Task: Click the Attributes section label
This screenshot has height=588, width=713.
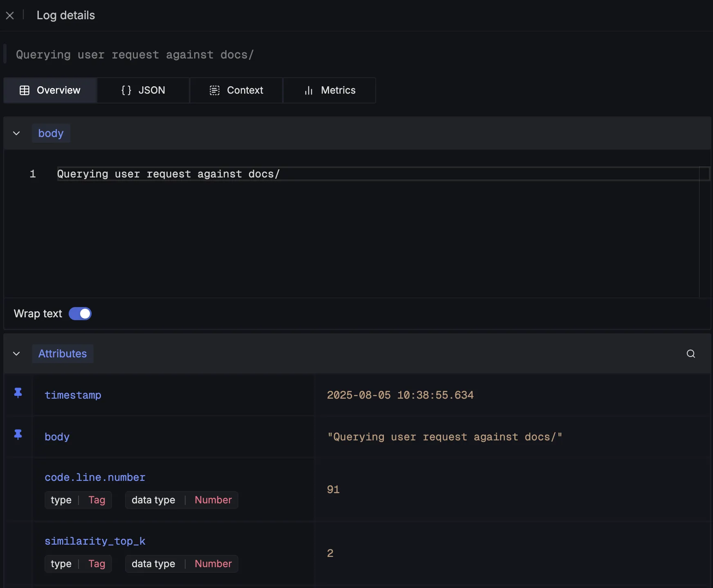Action: click(63, 354)
